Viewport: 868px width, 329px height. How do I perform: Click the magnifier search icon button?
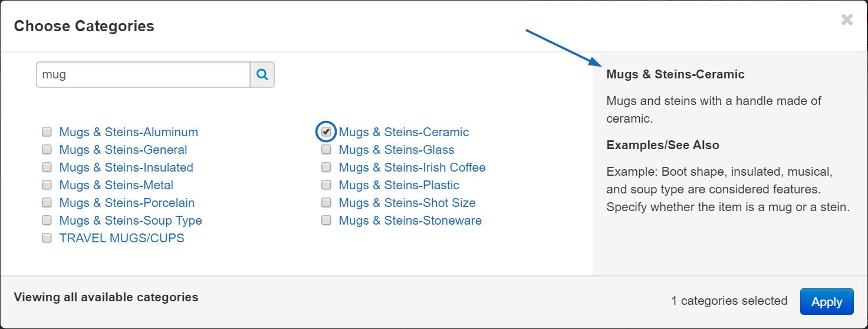tap(262, 75)
